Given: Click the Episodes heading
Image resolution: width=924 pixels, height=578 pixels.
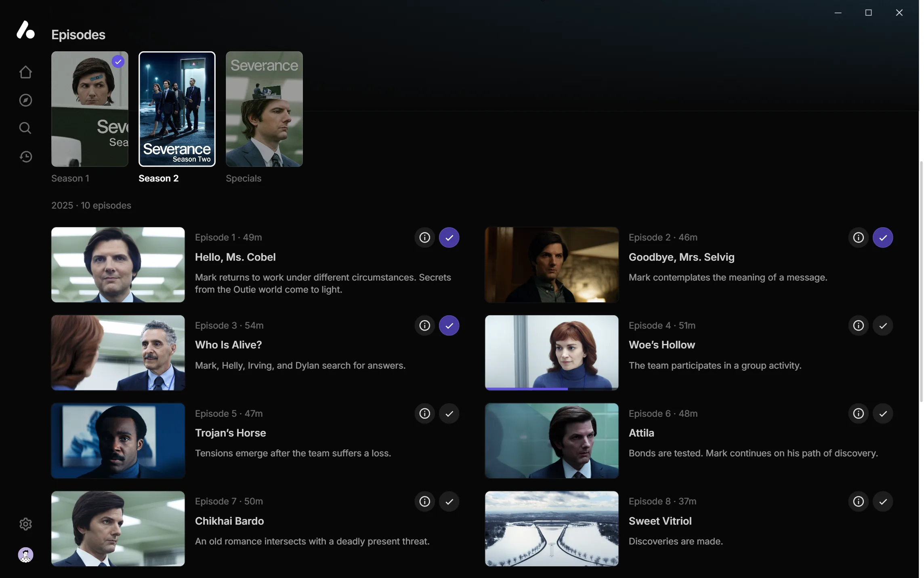Looking at the screenshot, I should (78, 35).
